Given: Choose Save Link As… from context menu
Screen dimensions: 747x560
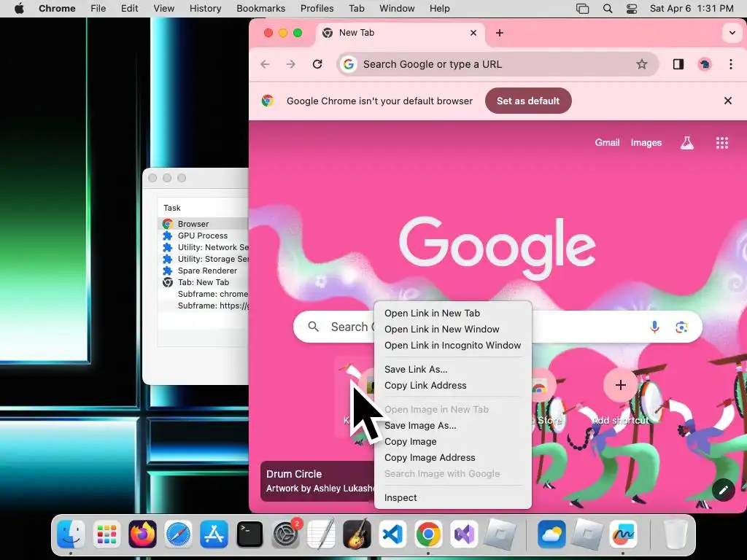Looking at the screenshot, I should tap(452, 370).
